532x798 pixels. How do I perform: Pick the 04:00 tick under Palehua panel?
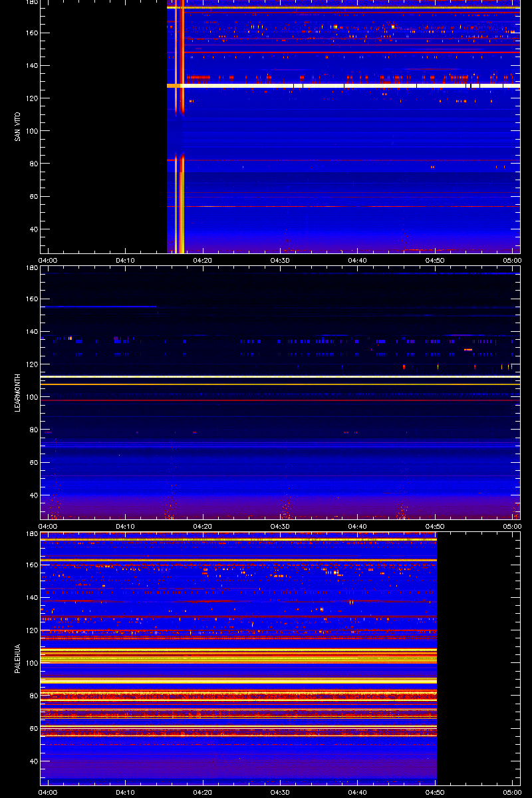48,792
